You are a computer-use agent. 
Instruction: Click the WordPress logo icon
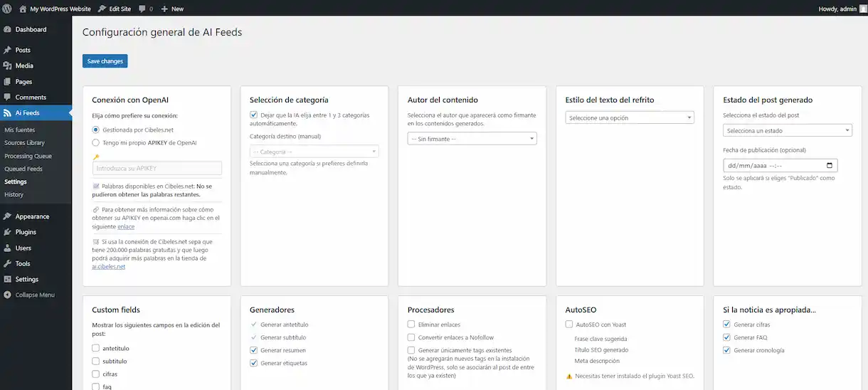tap(7, 9)
